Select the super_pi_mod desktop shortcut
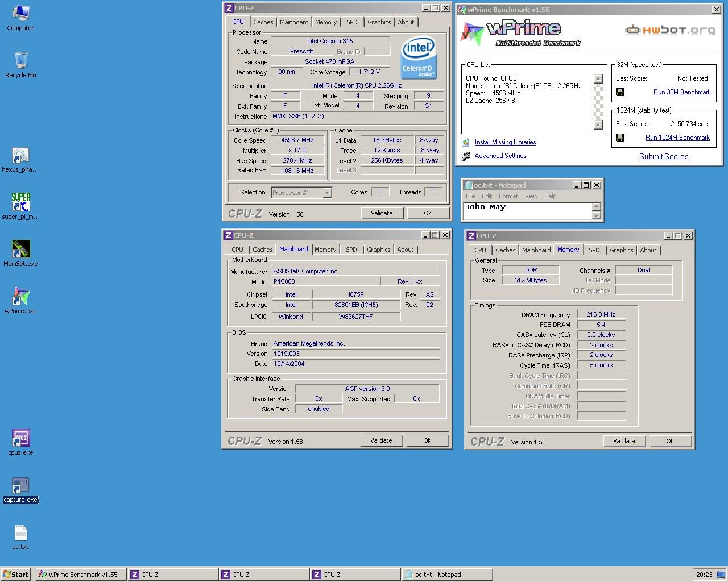The height and width of the screenshot is (582, 728). 20,206
